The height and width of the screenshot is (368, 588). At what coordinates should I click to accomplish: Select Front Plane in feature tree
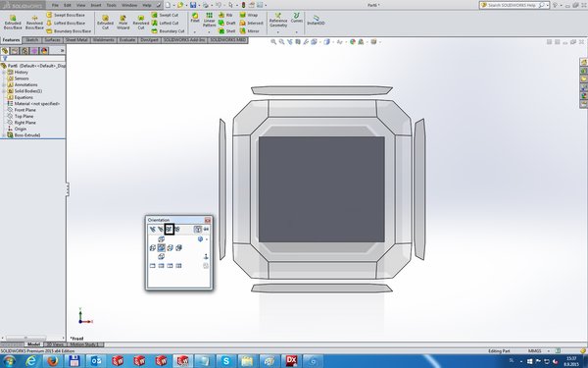coord(25,110)
